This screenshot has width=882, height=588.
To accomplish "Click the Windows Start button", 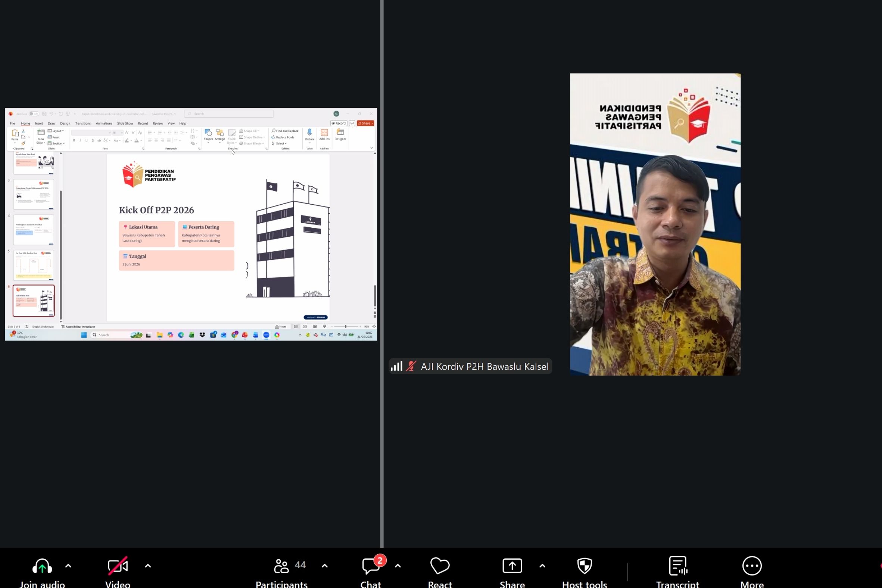I will pos(84,335).
